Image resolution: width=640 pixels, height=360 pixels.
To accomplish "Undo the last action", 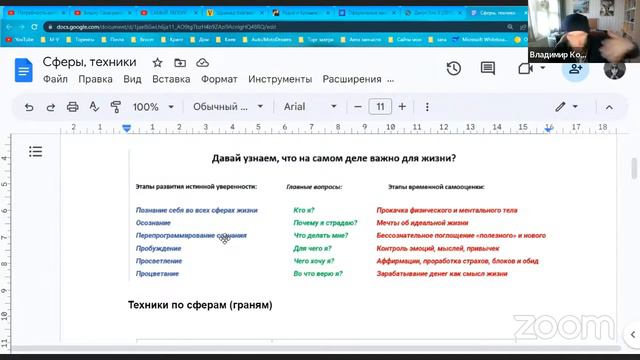I will [29, 107].
